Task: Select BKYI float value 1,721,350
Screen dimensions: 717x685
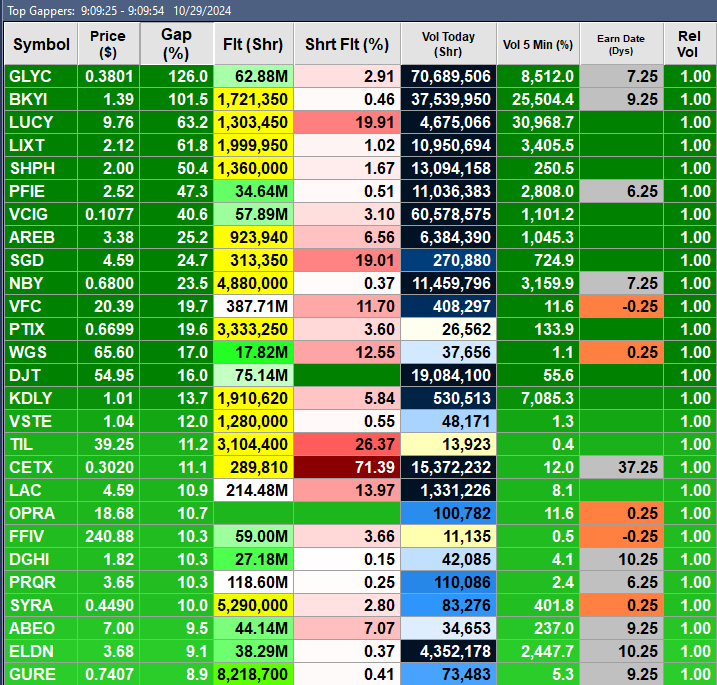Action: [x=253, y=99]
